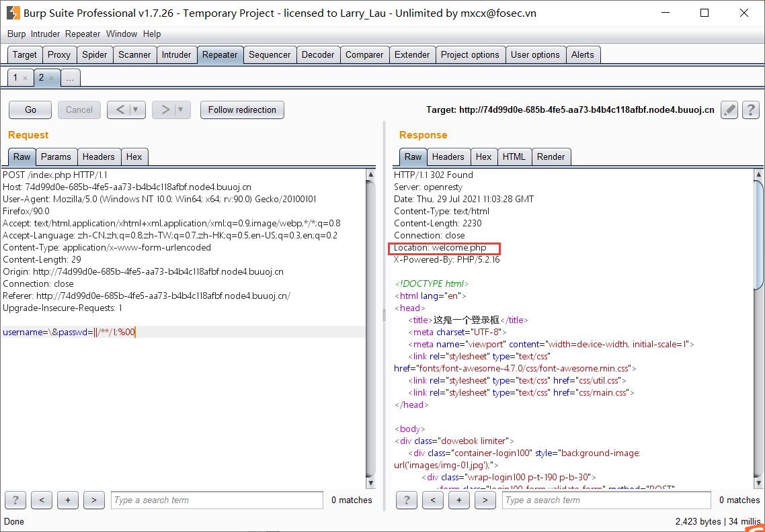
Task: Click request search help question mark button
Action: [x=15, y=500]
